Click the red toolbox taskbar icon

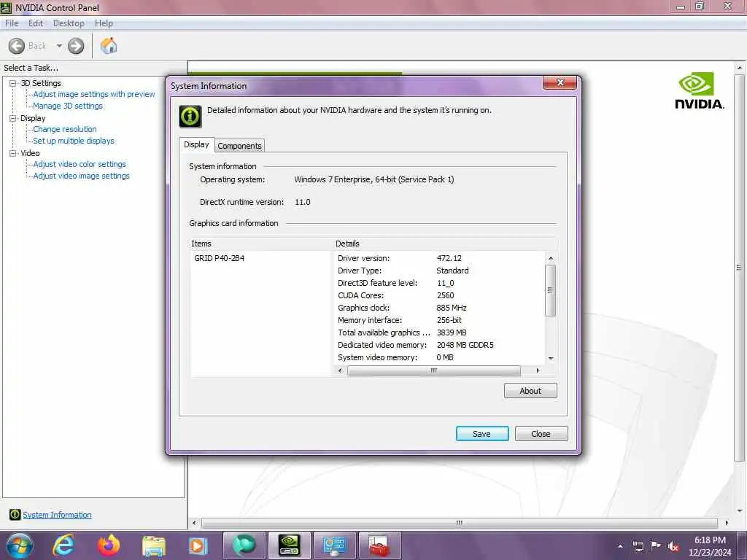tap(379, 545)
